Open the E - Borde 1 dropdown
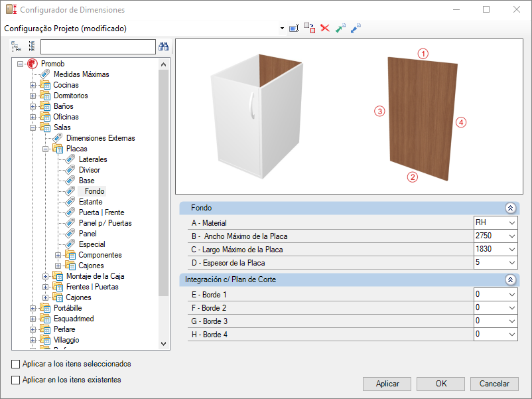The image size is (532, 399). (512, 294)
